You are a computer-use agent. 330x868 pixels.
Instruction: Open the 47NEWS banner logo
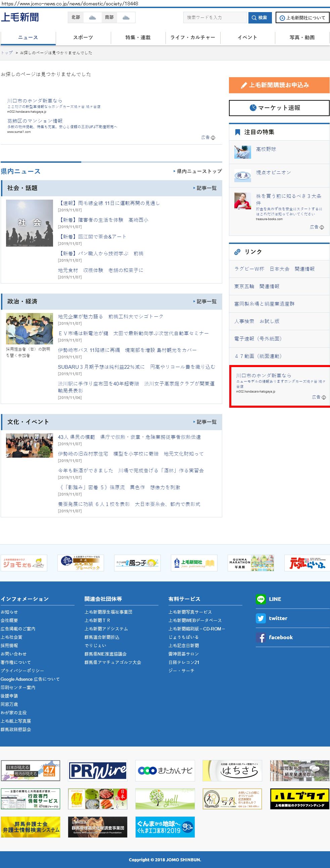[30, 770]
